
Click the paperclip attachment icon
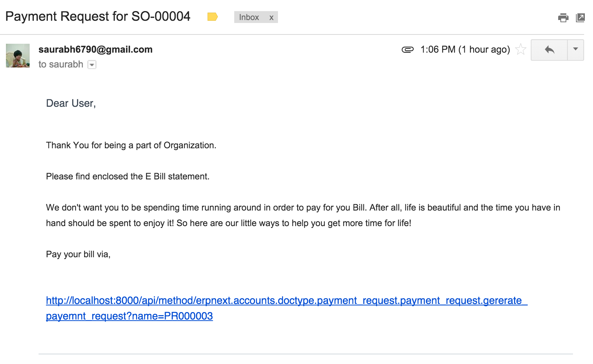coord(407,50)
